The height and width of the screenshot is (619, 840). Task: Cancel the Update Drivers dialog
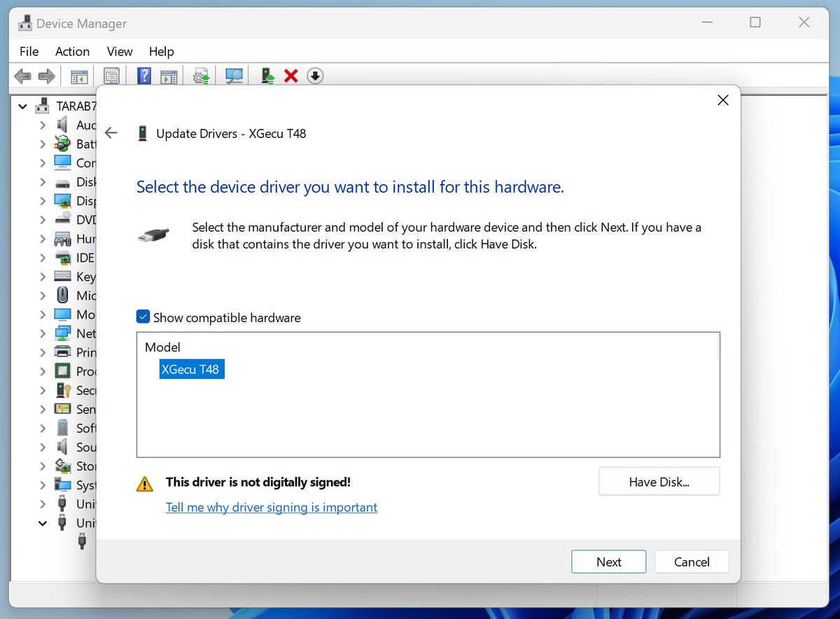[x=692, y=562]
